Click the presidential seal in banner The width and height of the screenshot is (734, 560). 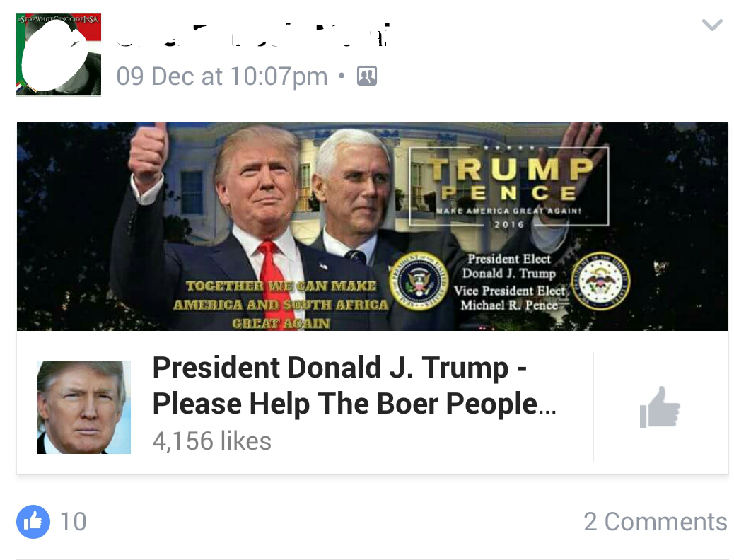tap(418, 281)
